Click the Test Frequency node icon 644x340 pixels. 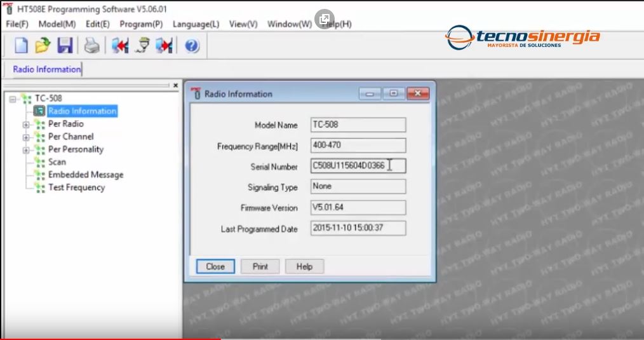tap(40, 187)
